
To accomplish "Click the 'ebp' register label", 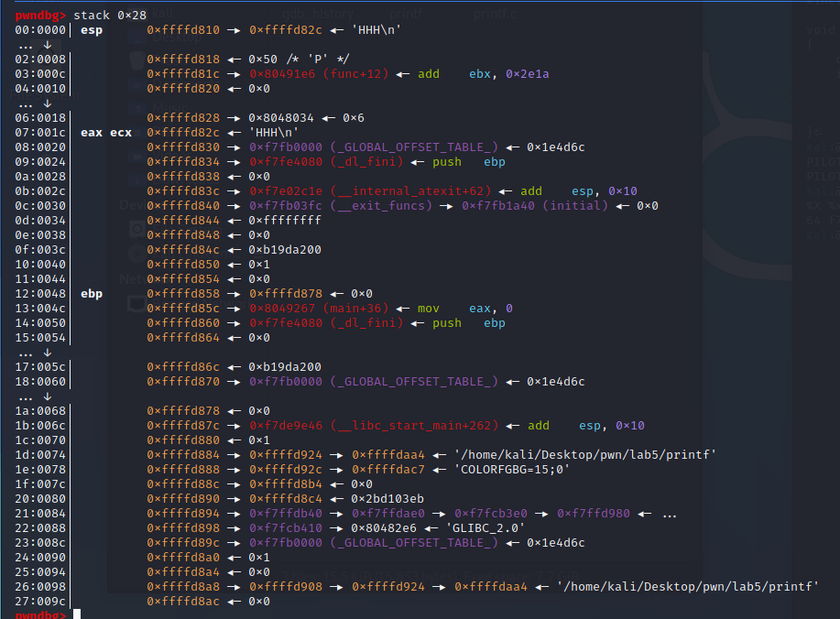I will (x=92, y=293).
